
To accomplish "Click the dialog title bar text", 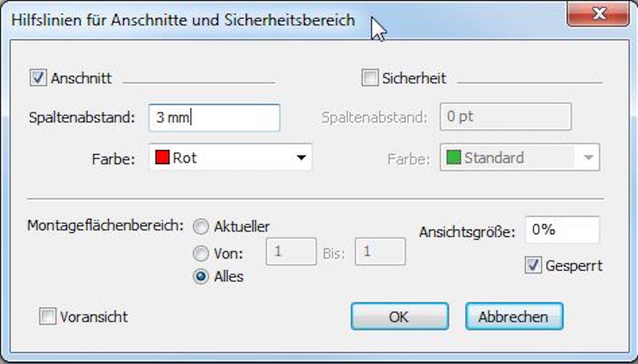I will 183,20.
